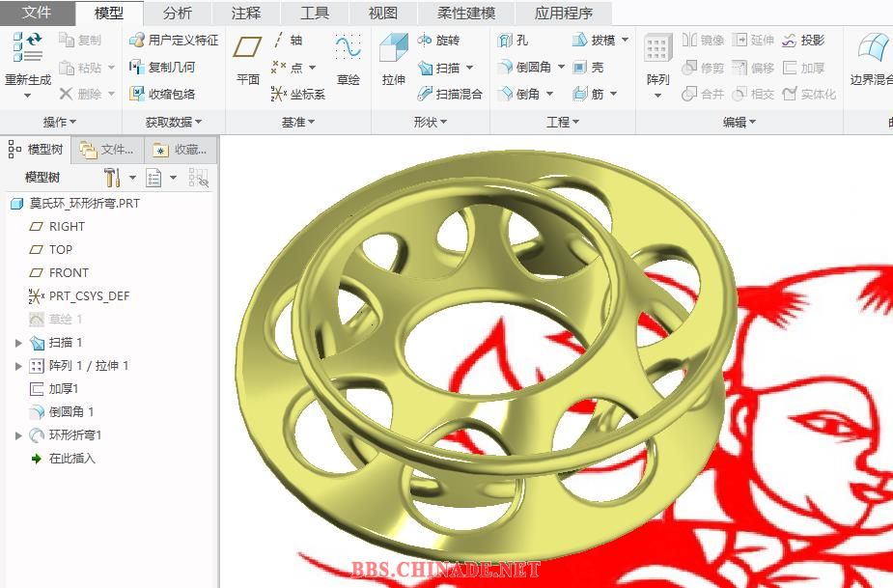Click the 拉伸 (Extrude) tool icon
This screenshot has width=893, height=588.
point(393,50)
